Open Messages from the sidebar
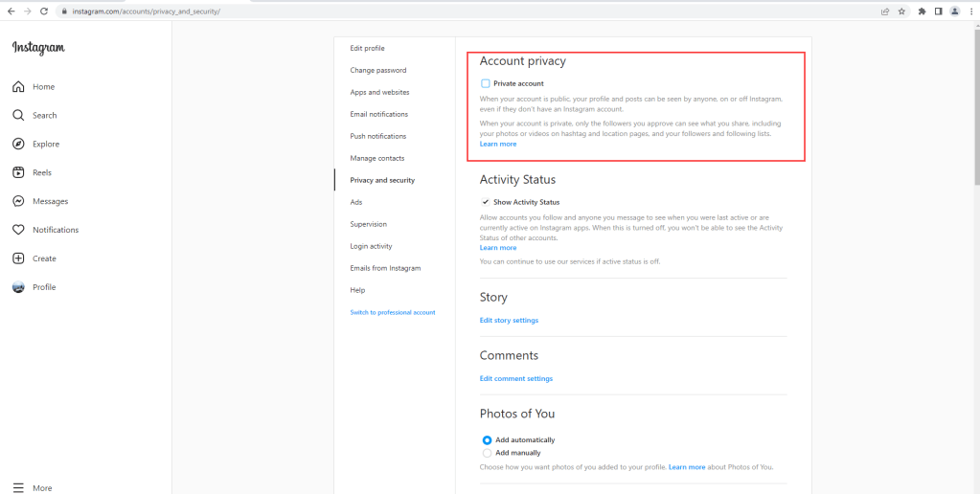This screenshot has width=980, height=494. tap(18, 202)
